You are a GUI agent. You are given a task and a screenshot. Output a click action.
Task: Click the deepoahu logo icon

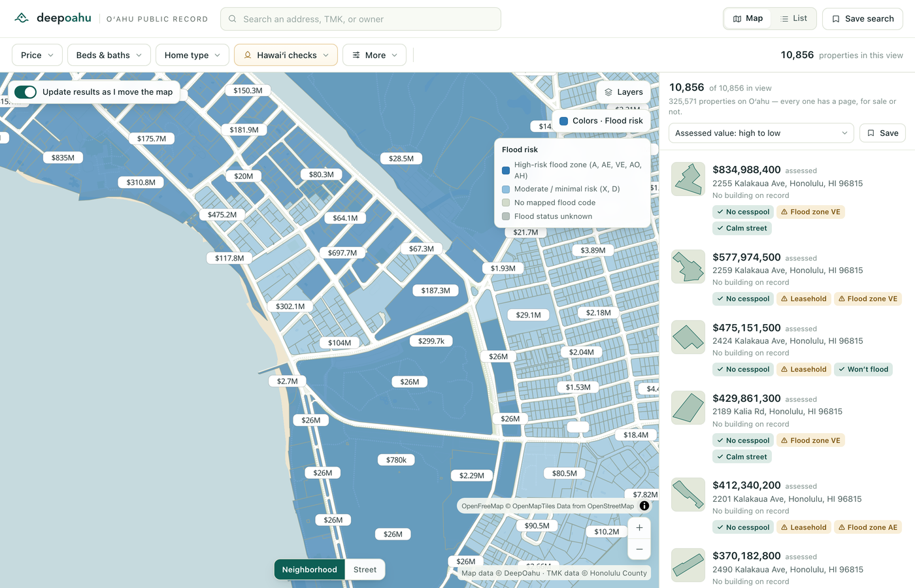click(22, 18)
